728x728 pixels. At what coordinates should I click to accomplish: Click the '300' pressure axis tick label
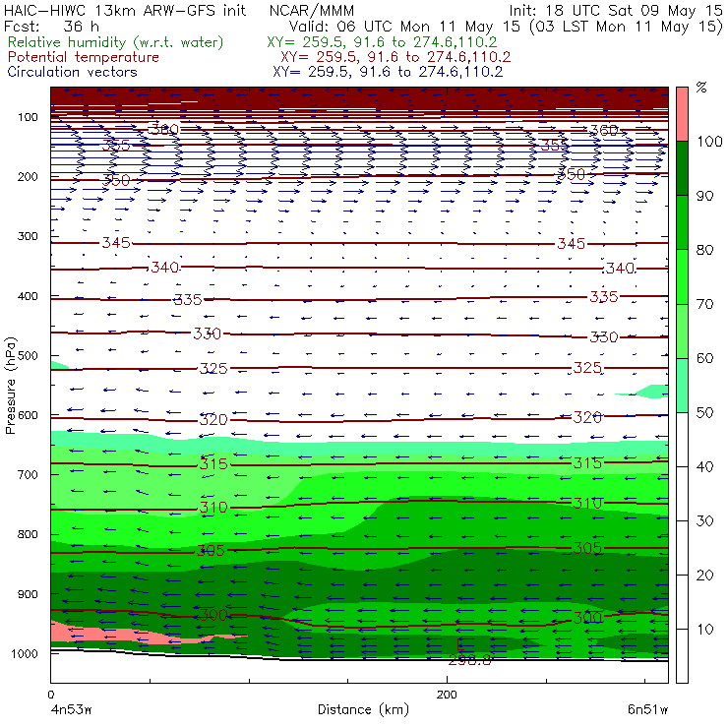point(28,236)
